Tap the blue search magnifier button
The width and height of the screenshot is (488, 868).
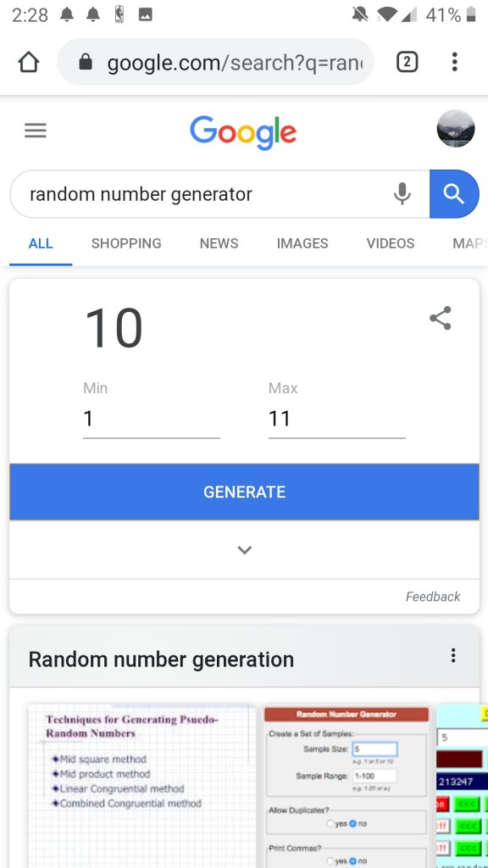point(454,194)
